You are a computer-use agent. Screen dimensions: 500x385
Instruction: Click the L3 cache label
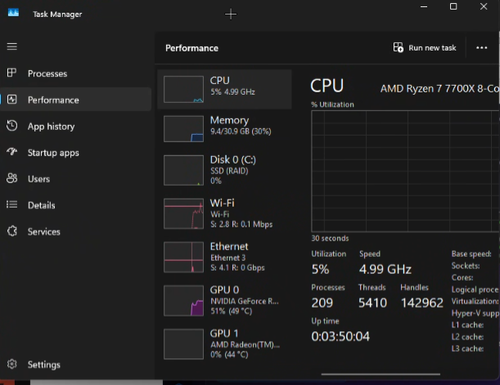coord(468,349)
